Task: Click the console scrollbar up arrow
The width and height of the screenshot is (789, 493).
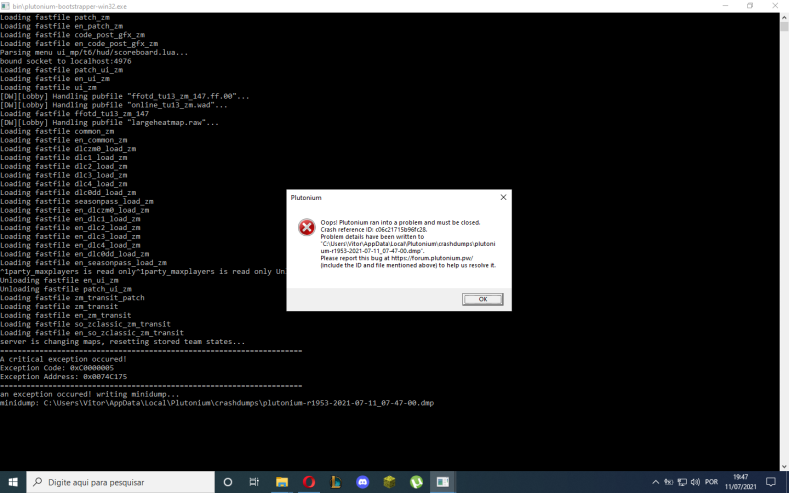Action: (x=784, y=17)
